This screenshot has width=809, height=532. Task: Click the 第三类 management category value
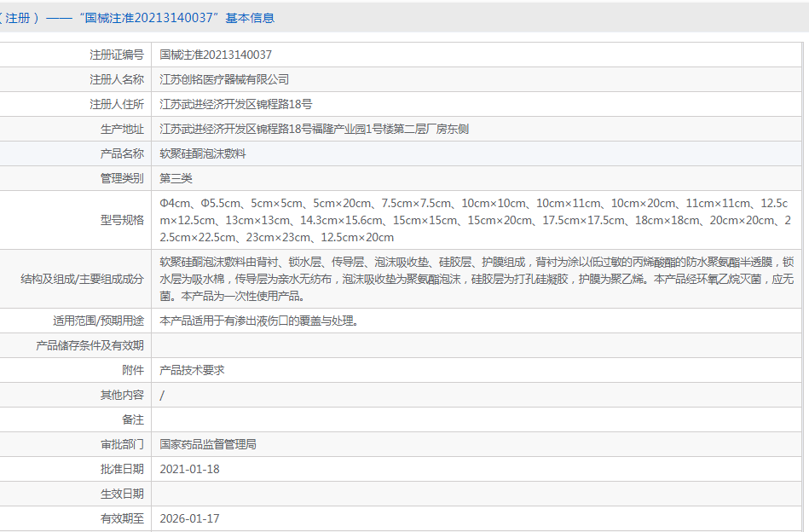(176, 179)
